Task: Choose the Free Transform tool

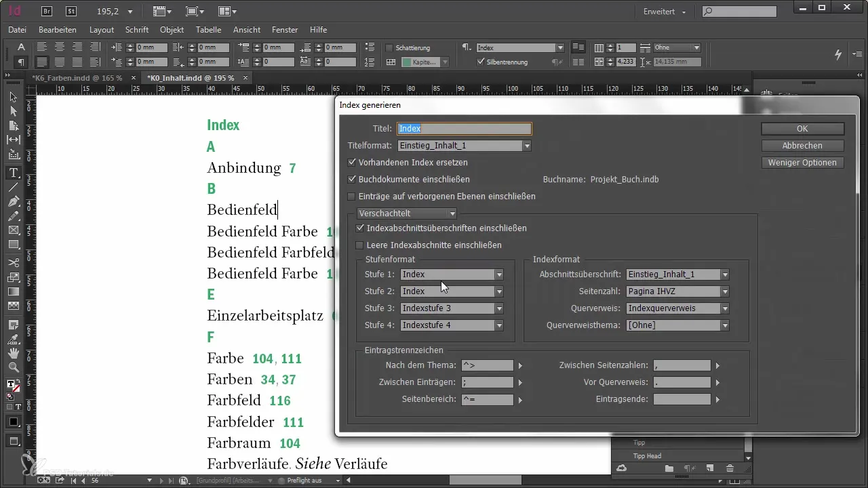Action: (x=13, y=277)
